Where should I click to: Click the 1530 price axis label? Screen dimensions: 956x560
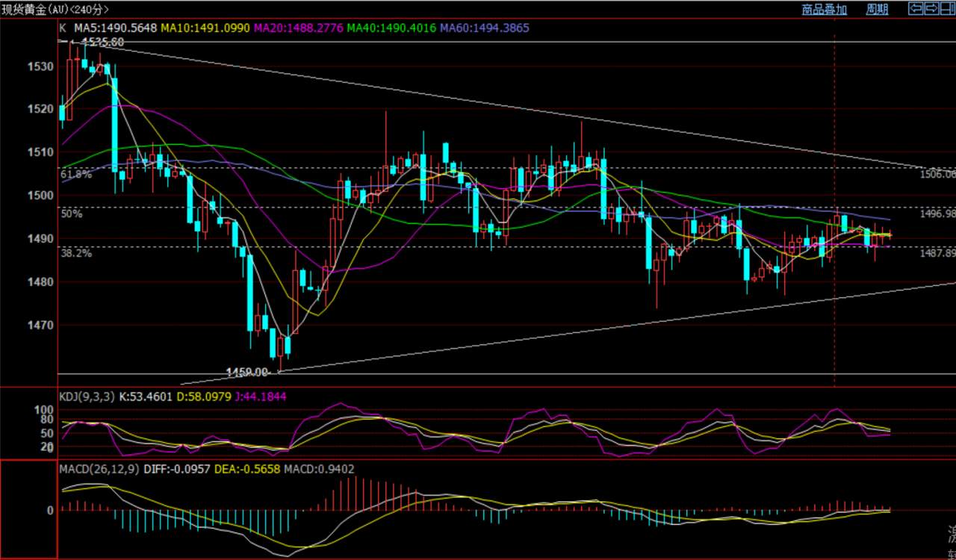tap(42, 66)
